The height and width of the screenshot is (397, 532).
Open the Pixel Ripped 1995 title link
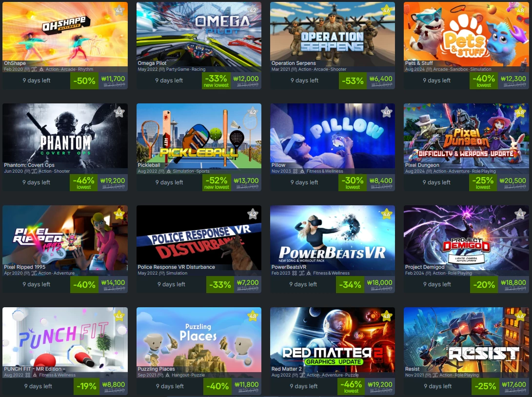(x=24, y=267)
